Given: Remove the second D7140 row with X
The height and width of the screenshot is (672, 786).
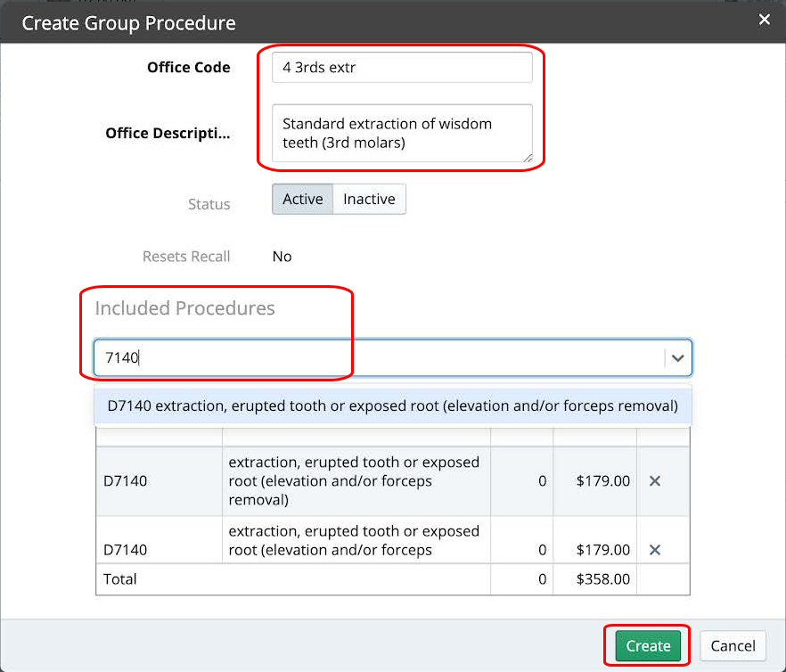Looking at the screenshot, I should [655, 550].
